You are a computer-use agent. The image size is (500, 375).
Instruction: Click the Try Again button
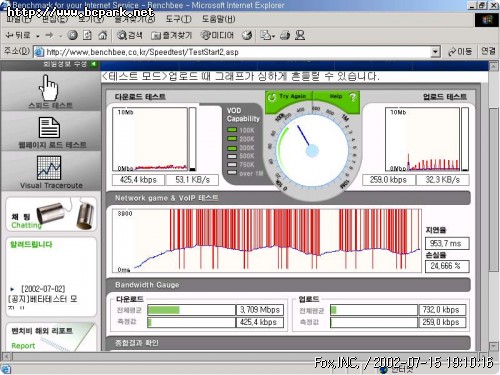click(x=288, y=97)
